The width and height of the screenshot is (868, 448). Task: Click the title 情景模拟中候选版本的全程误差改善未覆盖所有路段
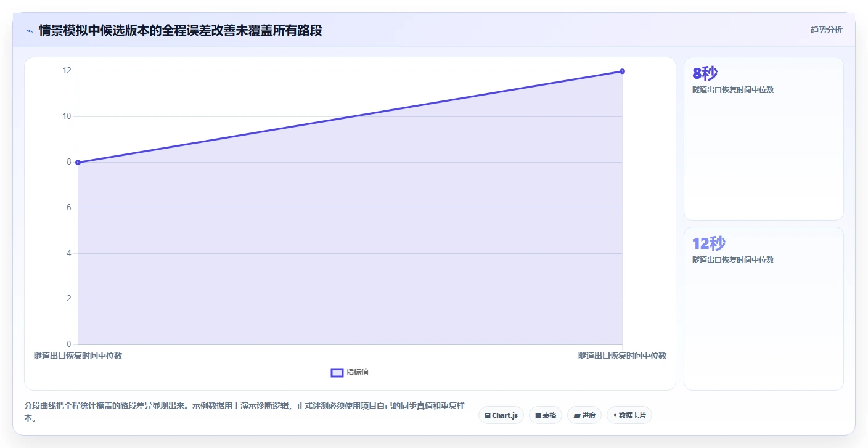point(180,30)
